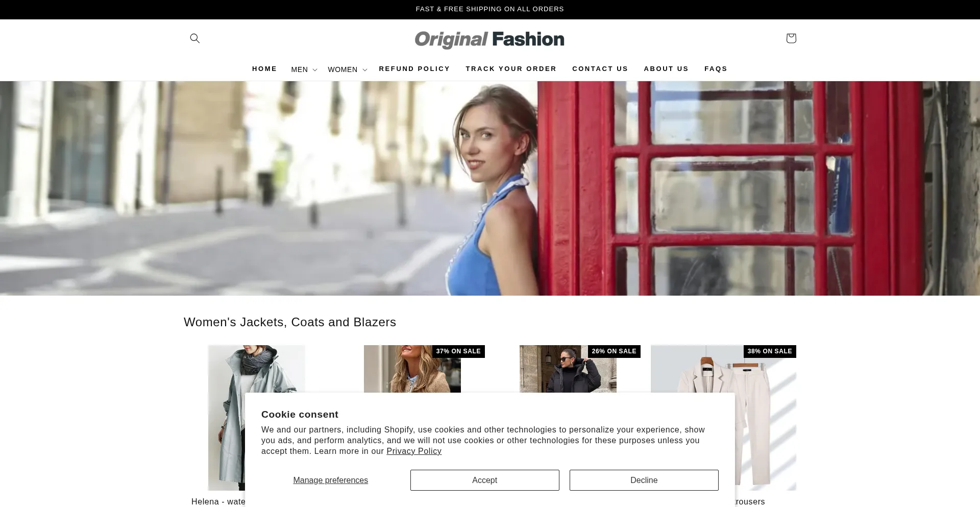Open black puffer jacket with 26% badge
Viewport: 980px width, 507px height.
(568, 369)
